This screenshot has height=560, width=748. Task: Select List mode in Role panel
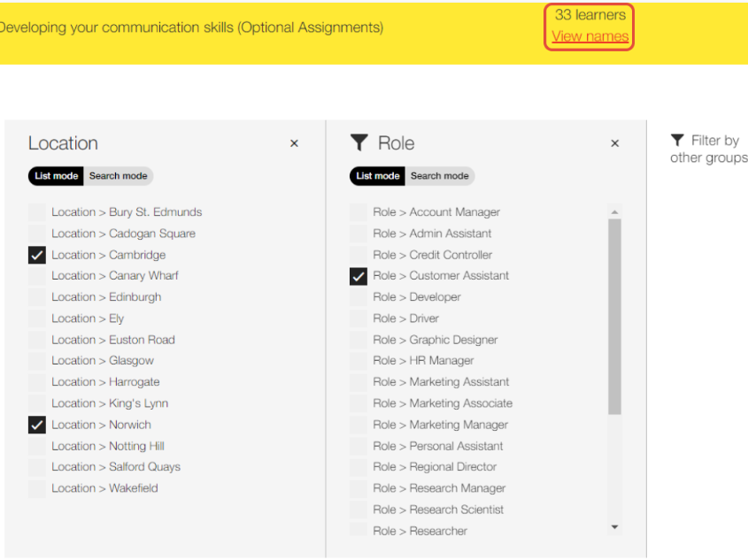[377, 176]
